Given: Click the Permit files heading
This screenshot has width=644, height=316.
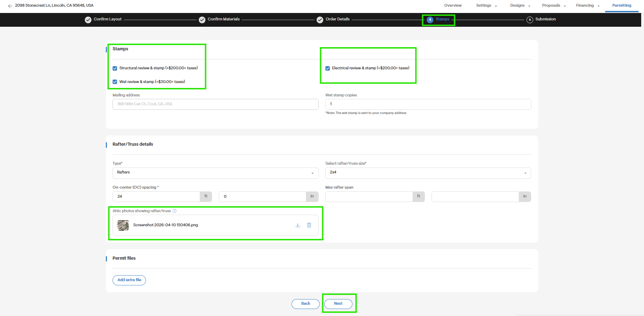Looking at the screenshot, I should (124, 258).
